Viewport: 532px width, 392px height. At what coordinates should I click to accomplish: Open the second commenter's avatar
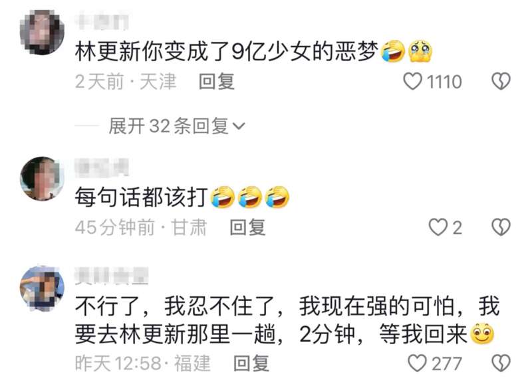(42, 179)
